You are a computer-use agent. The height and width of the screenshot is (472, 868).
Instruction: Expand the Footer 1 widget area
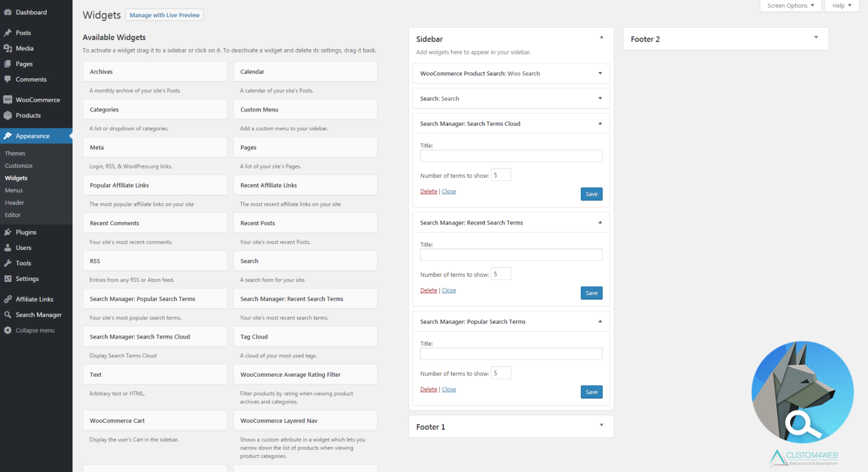pyautogui.click(x=602, y=425)
